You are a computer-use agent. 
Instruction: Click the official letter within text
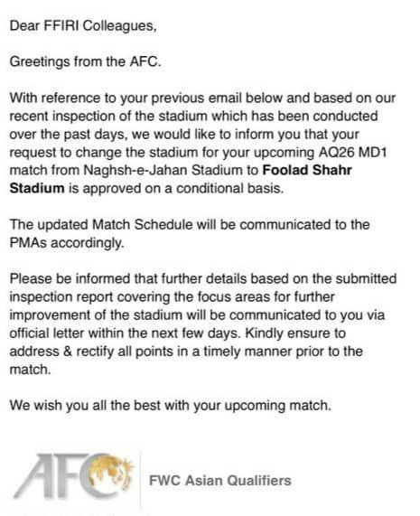pyautogui.click(x=67, y=333)
